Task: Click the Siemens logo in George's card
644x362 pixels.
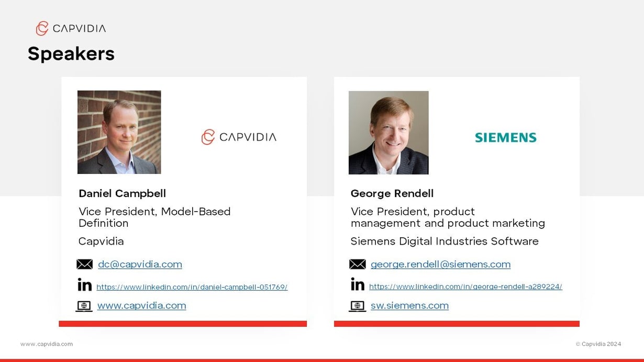Action: coord(505,138)
